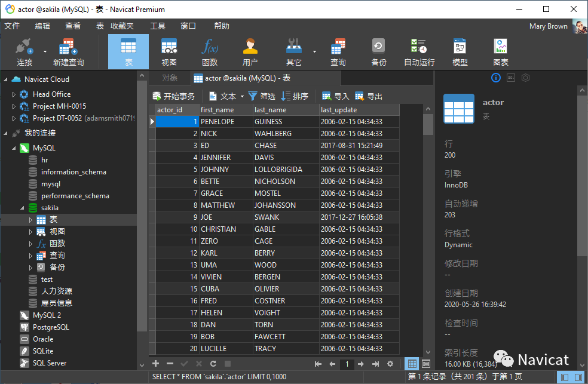
Task: Switch to form view
Action: (426, 363)
